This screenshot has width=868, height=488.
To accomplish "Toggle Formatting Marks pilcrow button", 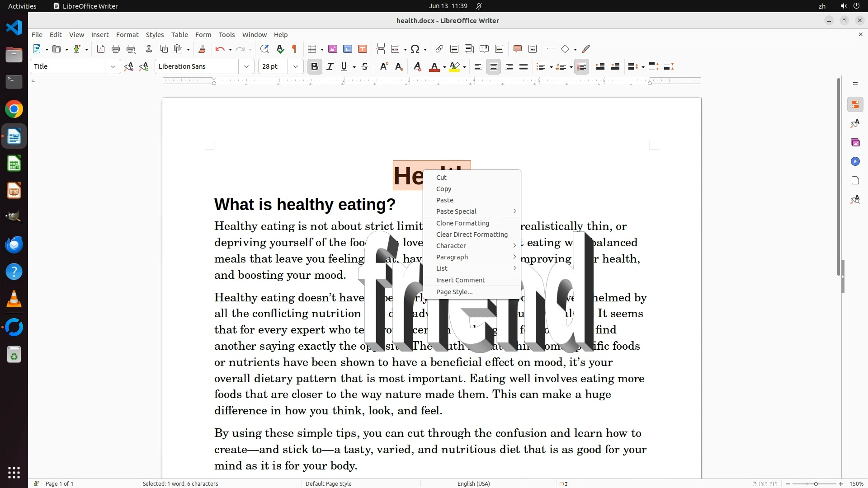I will point(294,49).
